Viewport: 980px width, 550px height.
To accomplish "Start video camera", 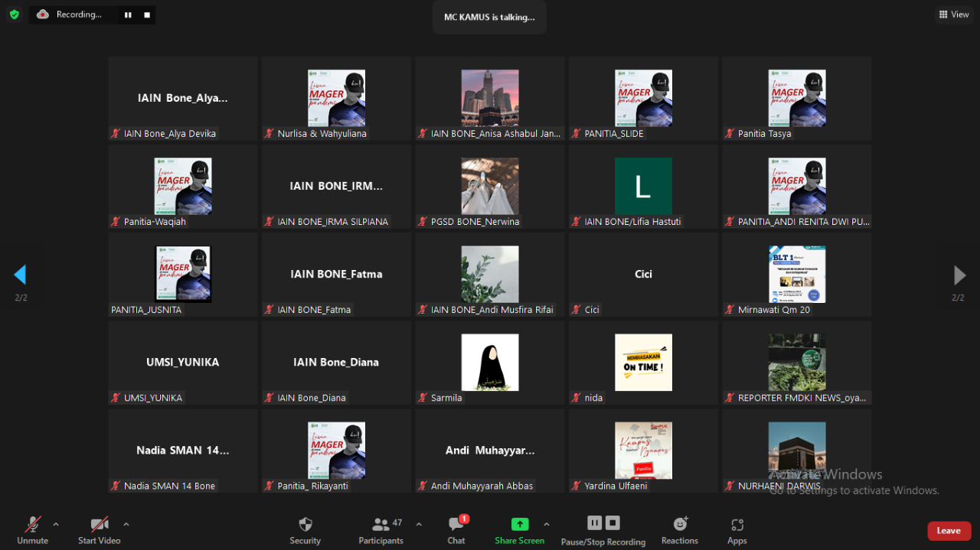I will coord(100,530).
